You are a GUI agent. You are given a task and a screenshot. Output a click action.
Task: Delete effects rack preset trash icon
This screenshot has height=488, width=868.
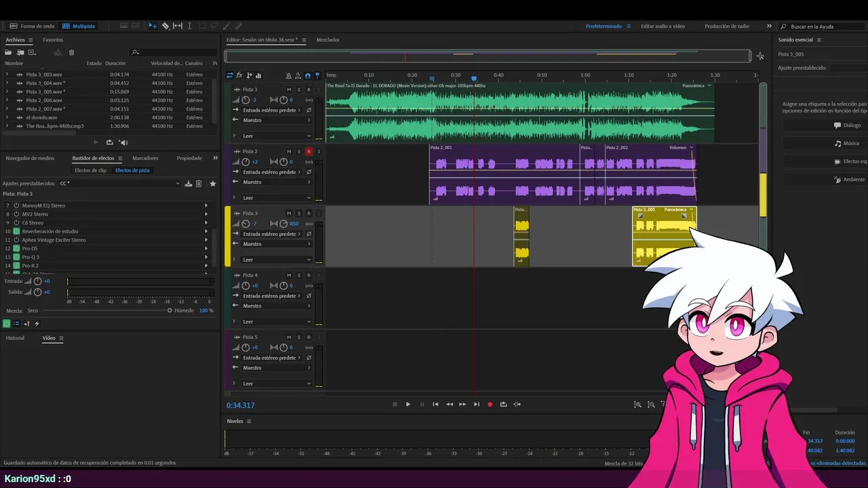point(199,183)
